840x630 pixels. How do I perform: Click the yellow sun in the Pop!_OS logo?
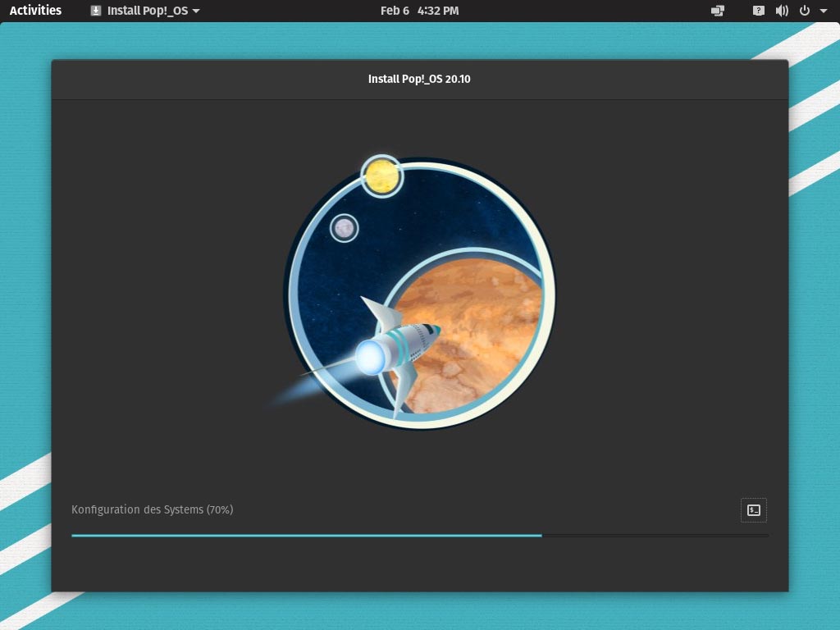click(380, 176)
